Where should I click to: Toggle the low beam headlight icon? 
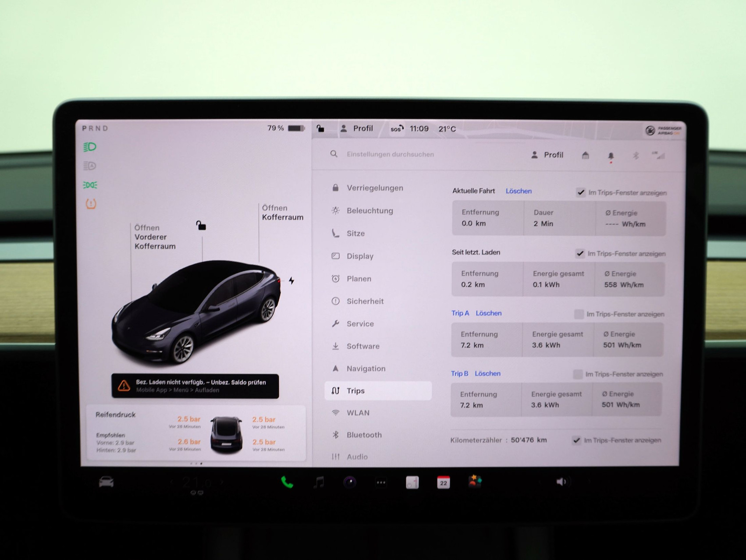pos(90,147)
